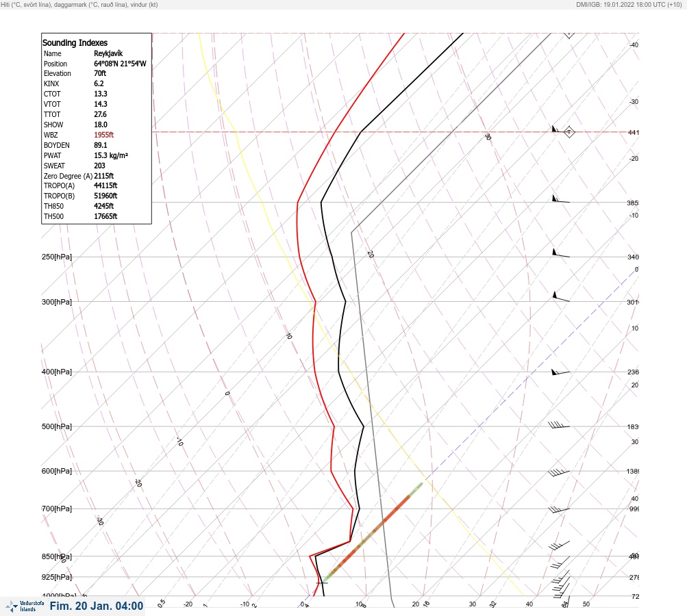Select the TROPO(B) value '51960ft'
Image resolution: width=687 pixels, height=616 pixels.
(x=105, y=196)
